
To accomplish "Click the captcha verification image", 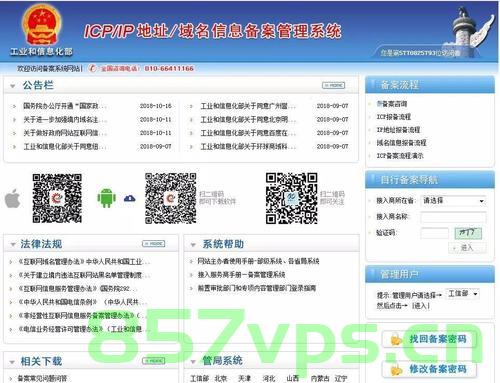I will [x=468, y=233].
